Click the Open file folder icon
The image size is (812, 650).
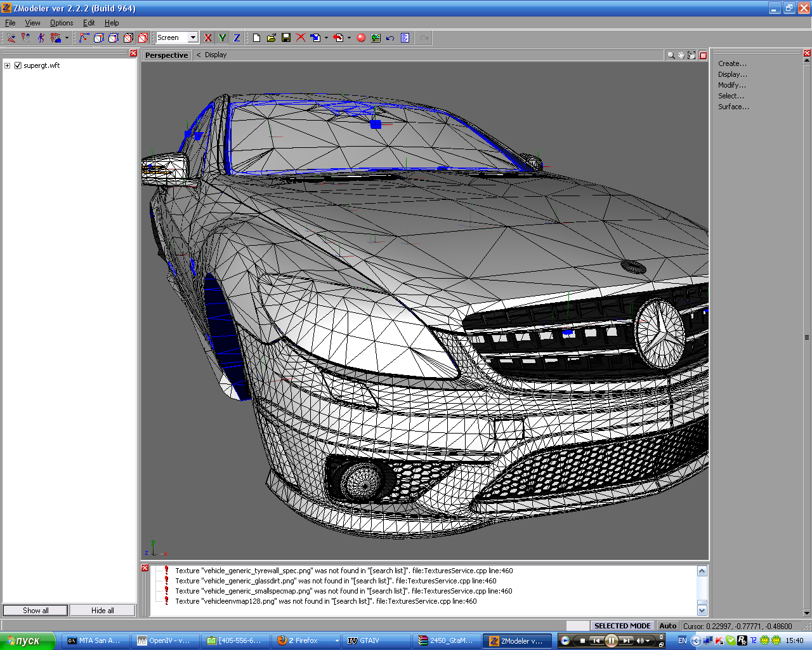(x=271, y=38)
